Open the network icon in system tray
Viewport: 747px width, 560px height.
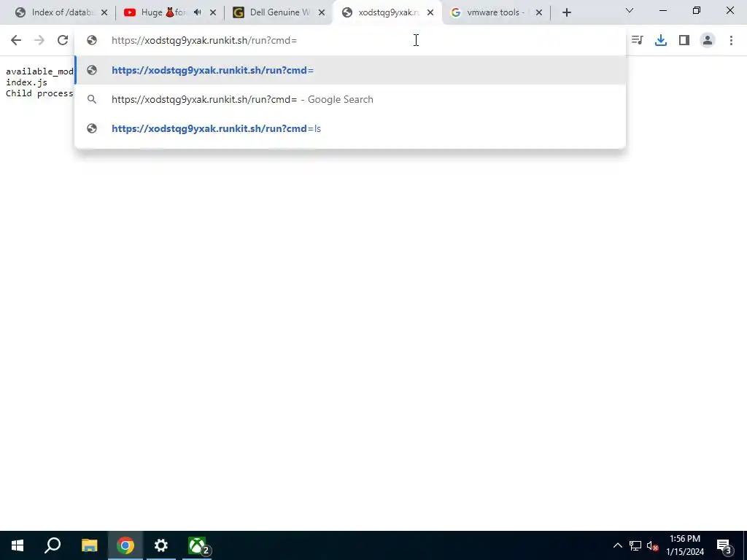pos(635,545)
